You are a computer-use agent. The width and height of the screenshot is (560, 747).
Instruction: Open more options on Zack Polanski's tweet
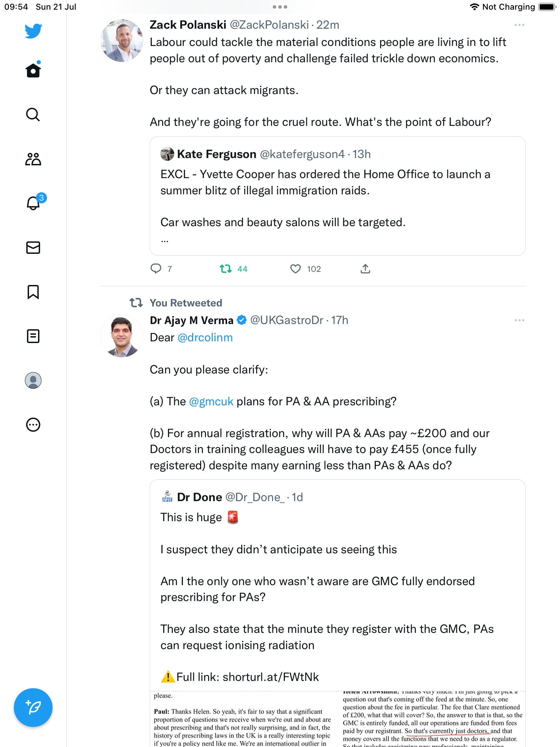tap(519, 25)
